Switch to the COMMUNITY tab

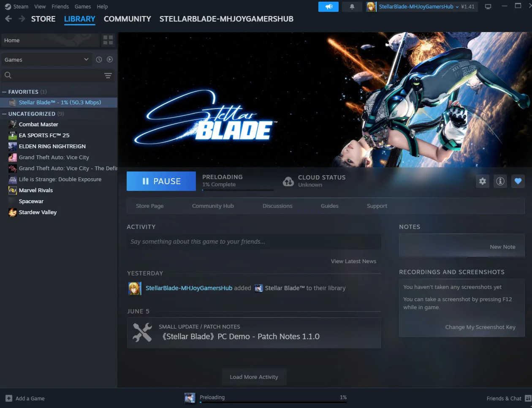[x=127, y=19]
